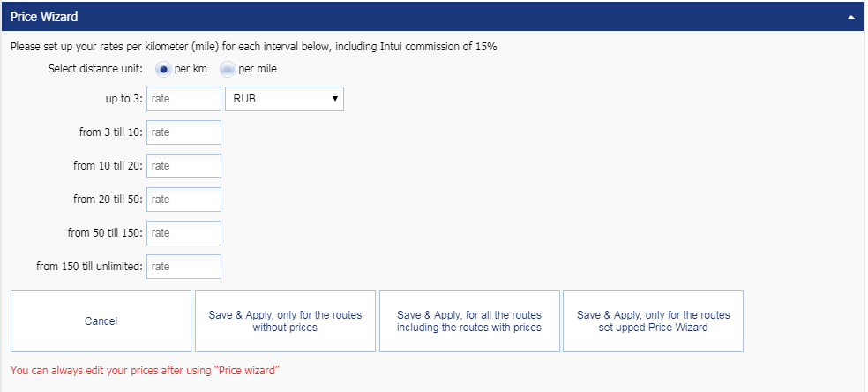Click the from 150 till unlimited rate field
Image resolution: width=868 pixels, height=392 pixels.
[x=183, y=267]
